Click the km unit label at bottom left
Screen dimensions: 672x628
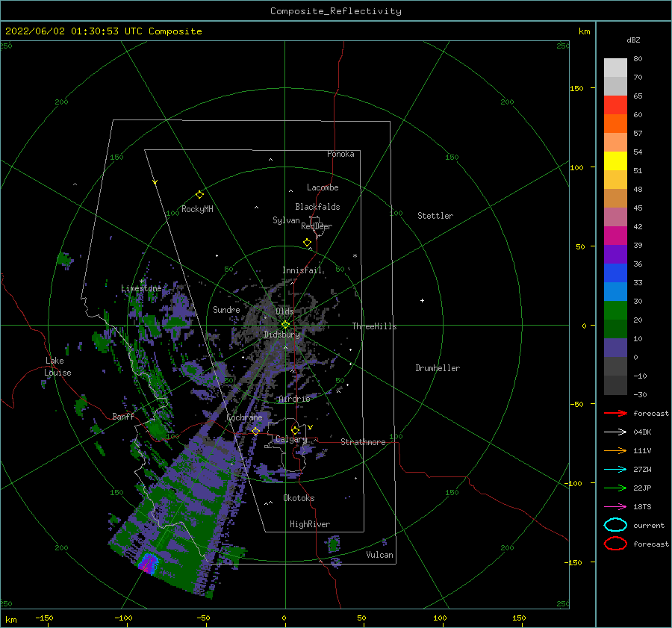[10, 620]
